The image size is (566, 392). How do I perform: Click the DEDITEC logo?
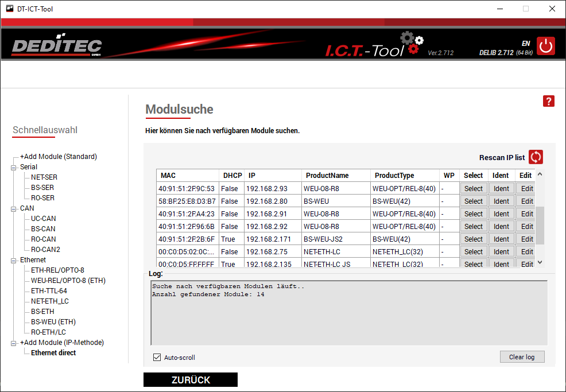tap(57, 47)
